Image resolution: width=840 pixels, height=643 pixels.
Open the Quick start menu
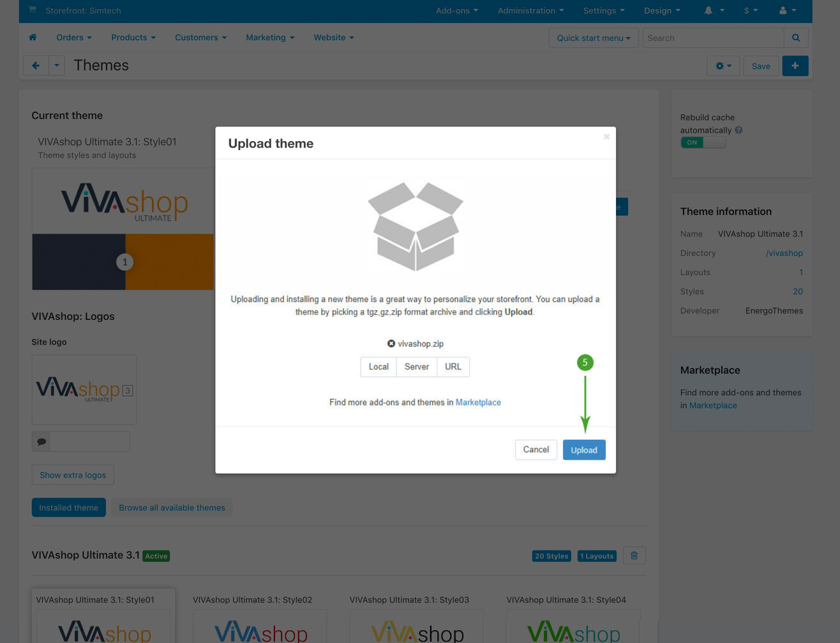click(x=594, y=38)
